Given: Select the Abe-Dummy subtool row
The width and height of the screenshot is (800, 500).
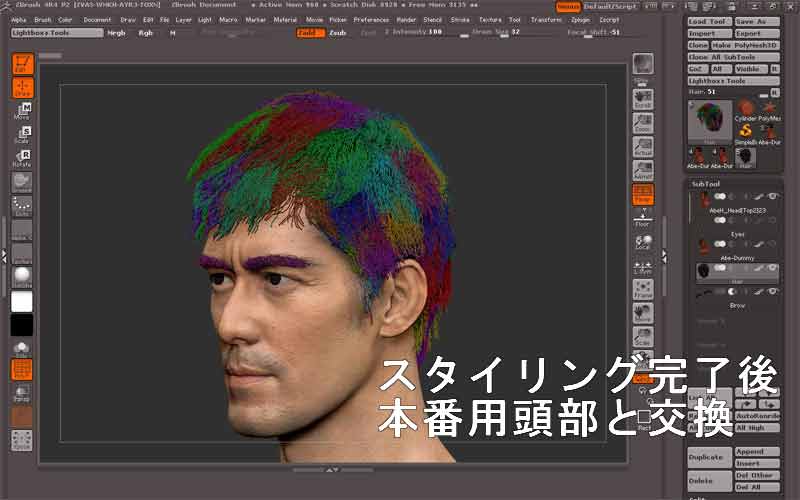Looking at the screenshot, I should tap(737, 248).
